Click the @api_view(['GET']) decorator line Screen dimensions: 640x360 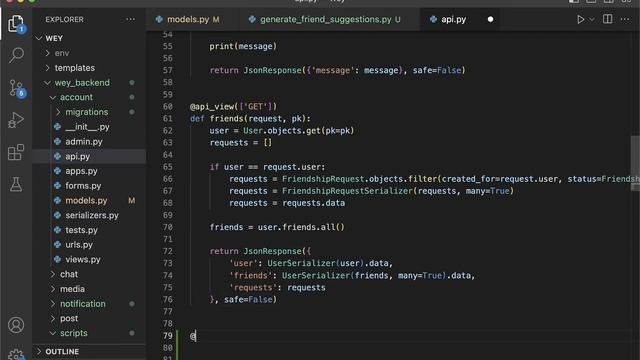coord(233,107)
